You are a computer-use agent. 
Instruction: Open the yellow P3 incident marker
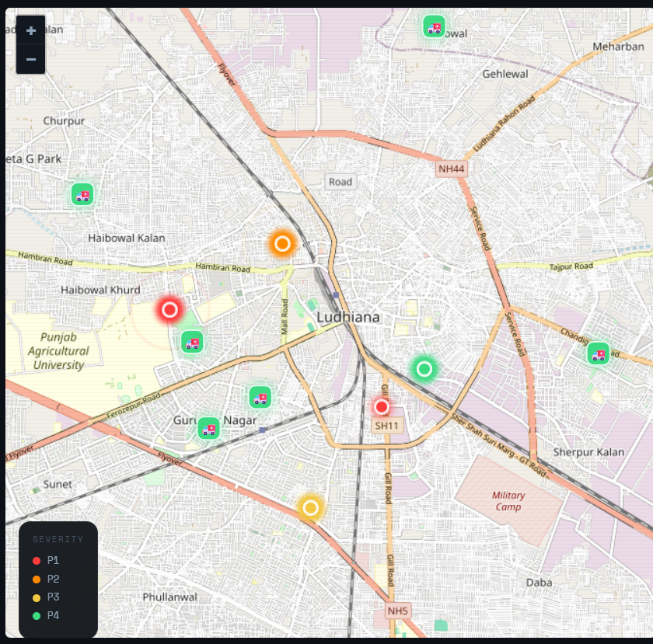click(x=310, y=508)
